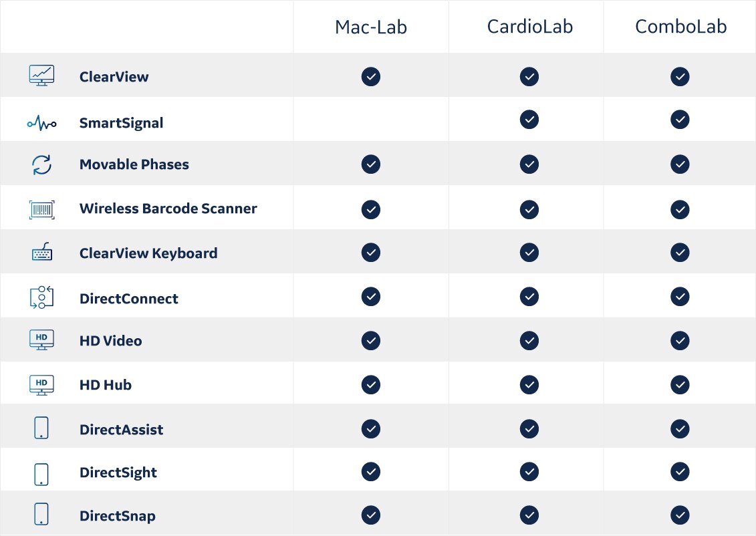Click the DirectSnap phone icon
The image size is (756, 536).
click(x=41, y=514)
